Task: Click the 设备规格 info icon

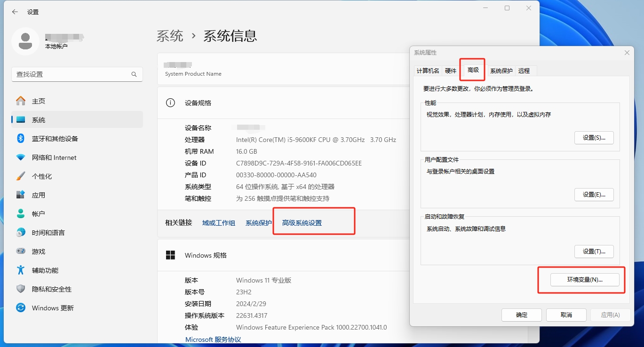Action: pos(170,103)
